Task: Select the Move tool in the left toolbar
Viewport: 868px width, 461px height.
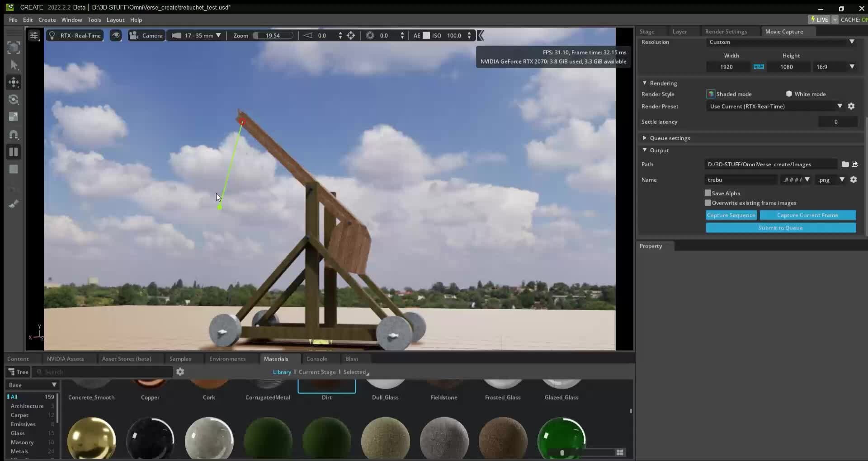Action: pos(14,82)
